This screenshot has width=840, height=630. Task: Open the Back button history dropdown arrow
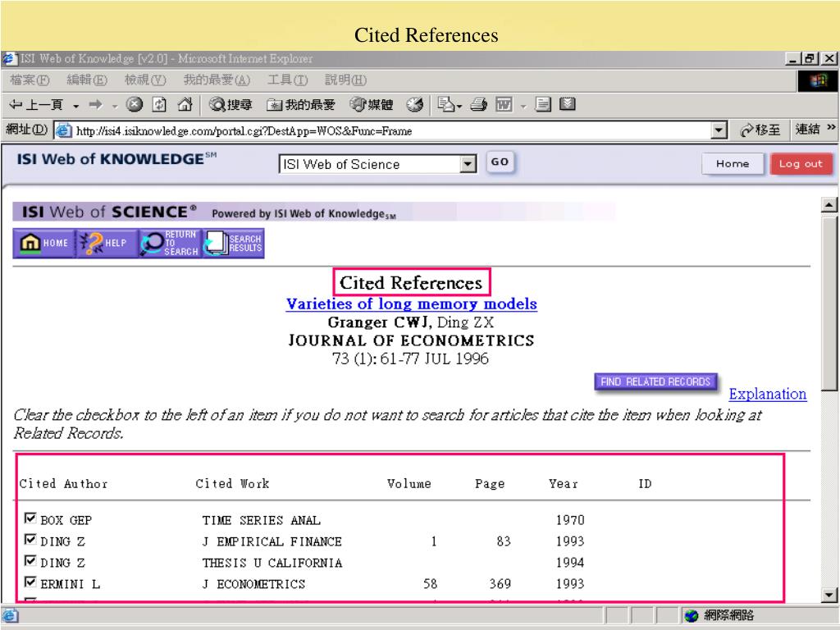click(76, 106)
